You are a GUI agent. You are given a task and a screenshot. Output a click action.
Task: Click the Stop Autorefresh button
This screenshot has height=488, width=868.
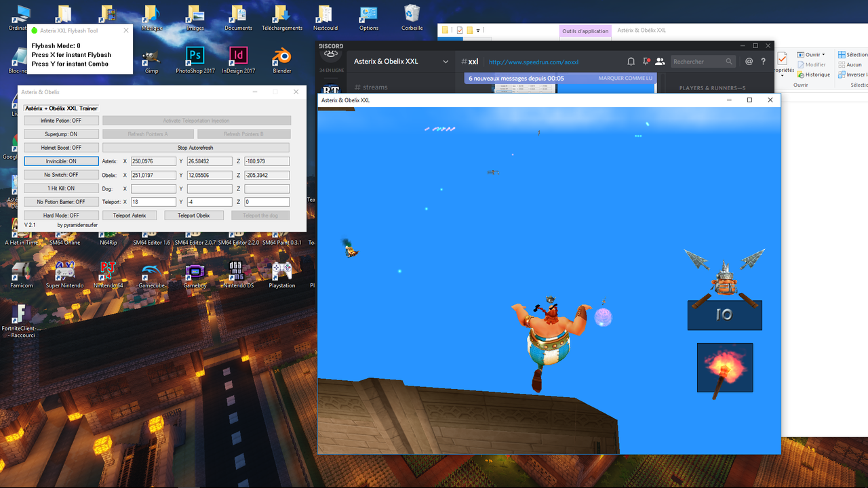tap(196, 148)
